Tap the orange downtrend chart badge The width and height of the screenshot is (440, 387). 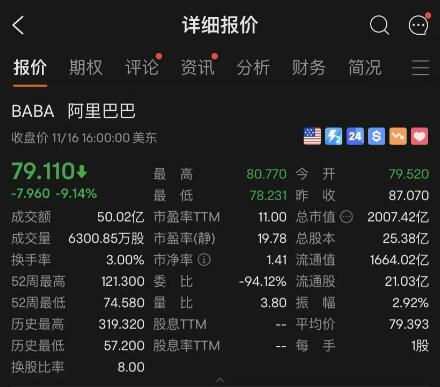coord(398,136)
